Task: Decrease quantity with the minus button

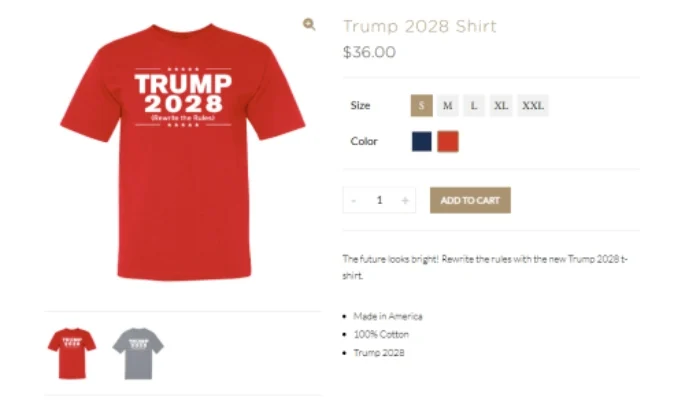Action: coord(354,200)
